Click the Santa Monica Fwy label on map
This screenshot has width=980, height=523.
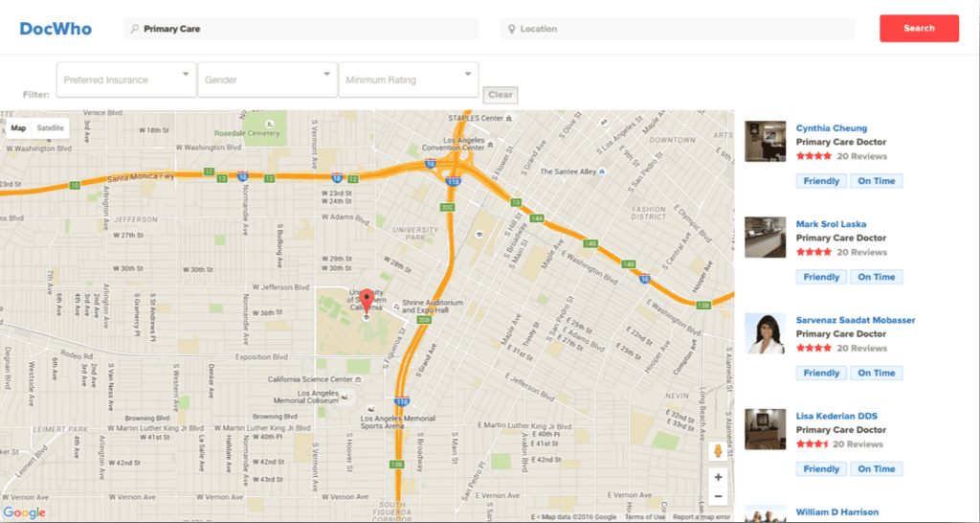(140, 177)
